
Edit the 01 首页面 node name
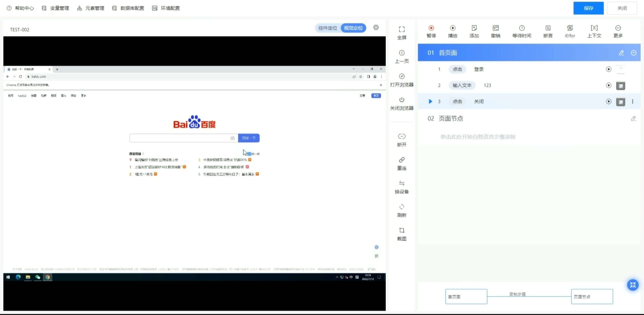[x=621, y=53]
